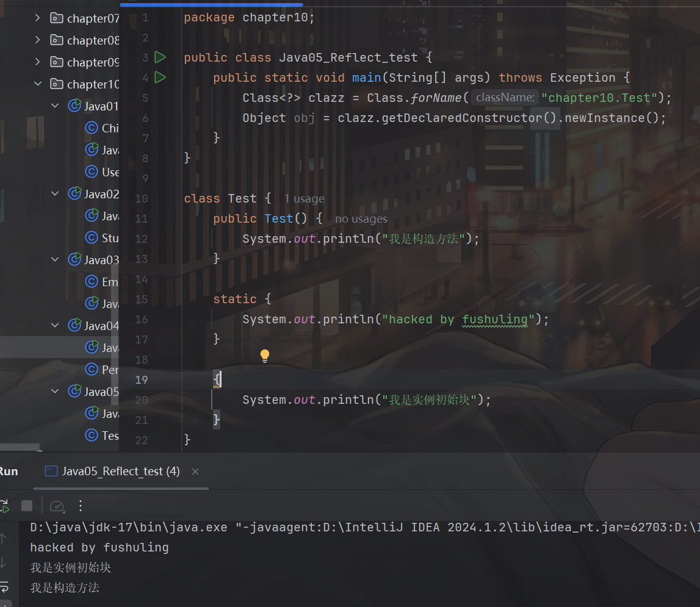The image size is (700, 607).
Task: Collapse the chapter10 folder
Action: [38, 84]
